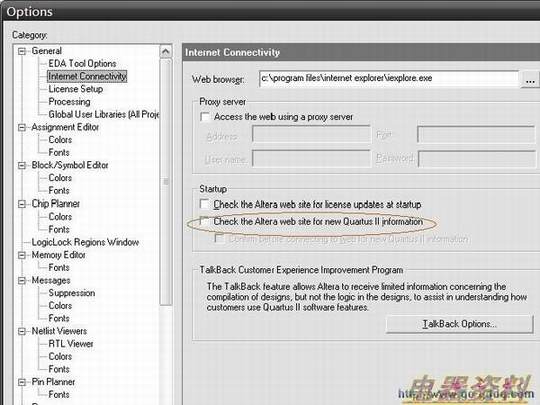Screen dimensions: 540x405
Task: Select Colors under Netlist Viewers
Action: (x=60, y=357)
